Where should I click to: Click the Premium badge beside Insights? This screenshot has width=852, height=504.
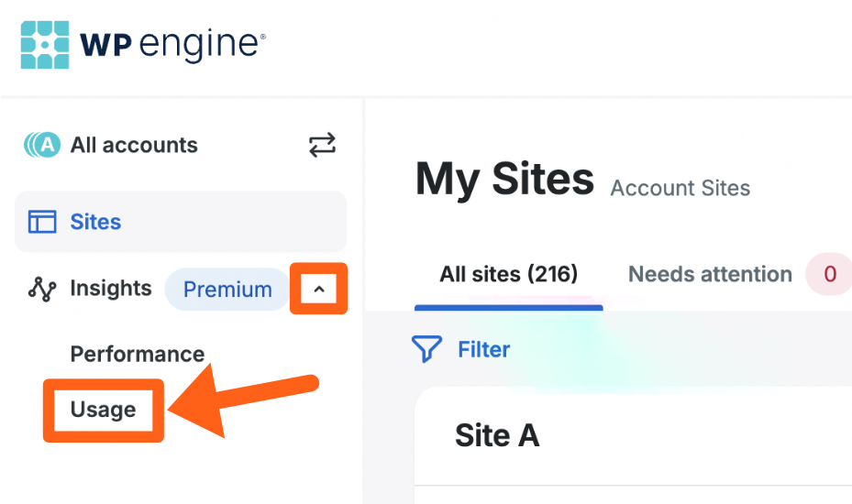pyautogui.click(x=227, y=290)
